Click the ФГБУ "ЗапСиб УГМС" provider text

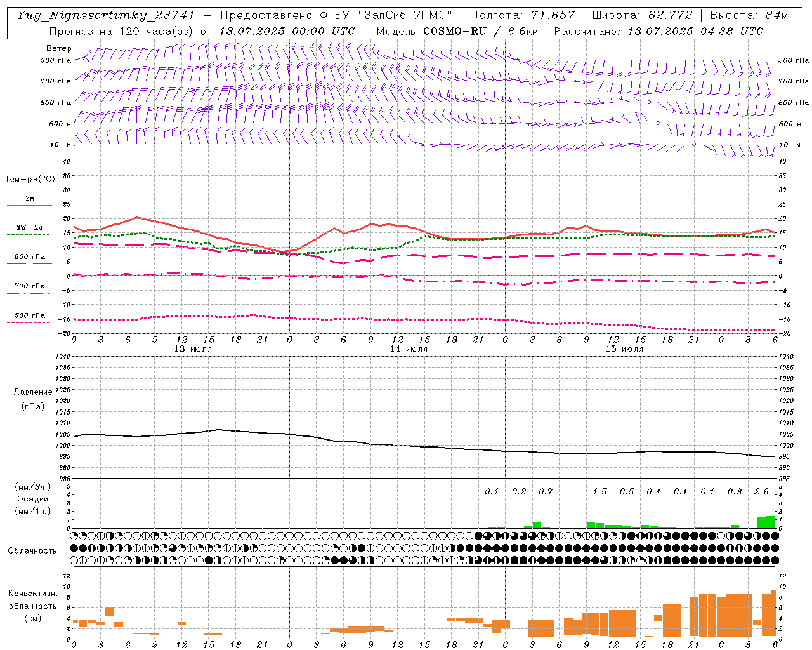click(x=387, y=15)
